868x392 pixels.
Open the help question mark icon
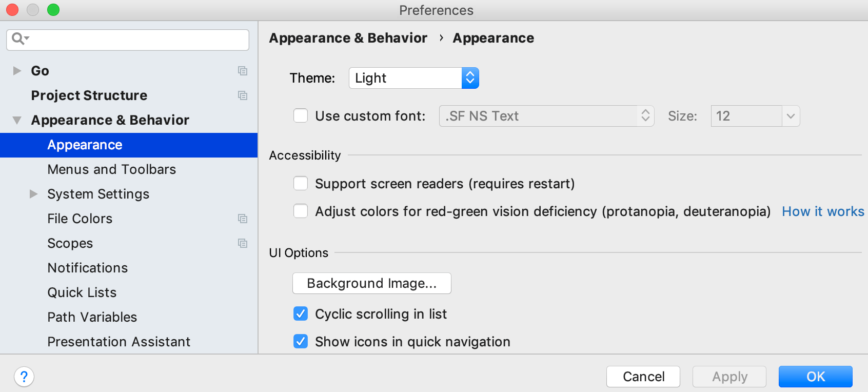click(24, 376)
